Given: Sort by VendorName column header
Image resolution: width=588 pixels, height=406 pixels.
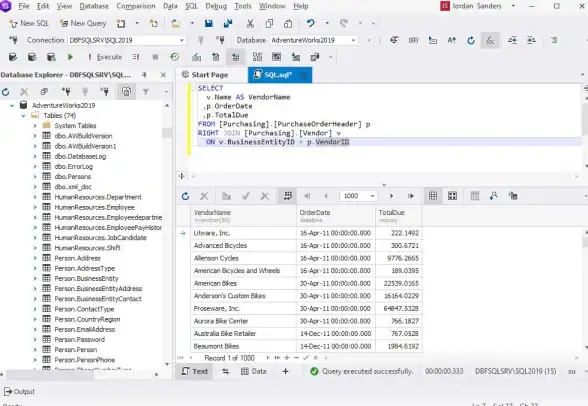Looking at the screenshot, I should [243, 216].
